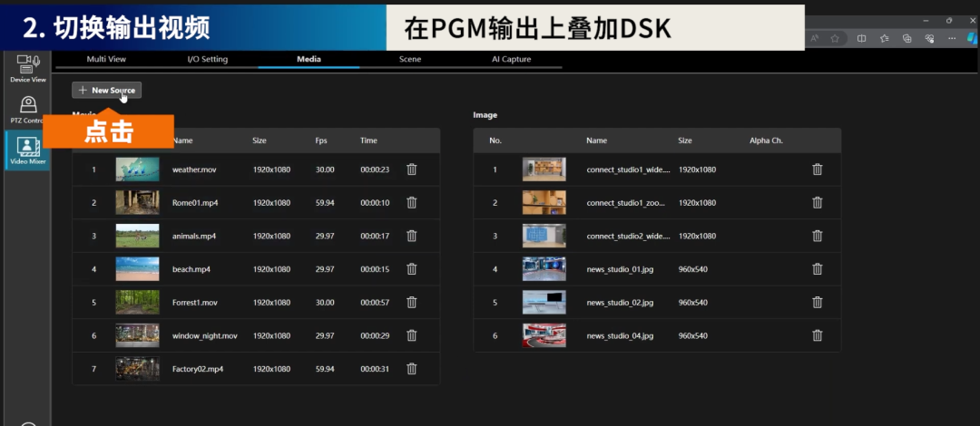The width and height of the screenshot is (980, 426).
Task: Click the Time column header
Action: click(368, 140)
